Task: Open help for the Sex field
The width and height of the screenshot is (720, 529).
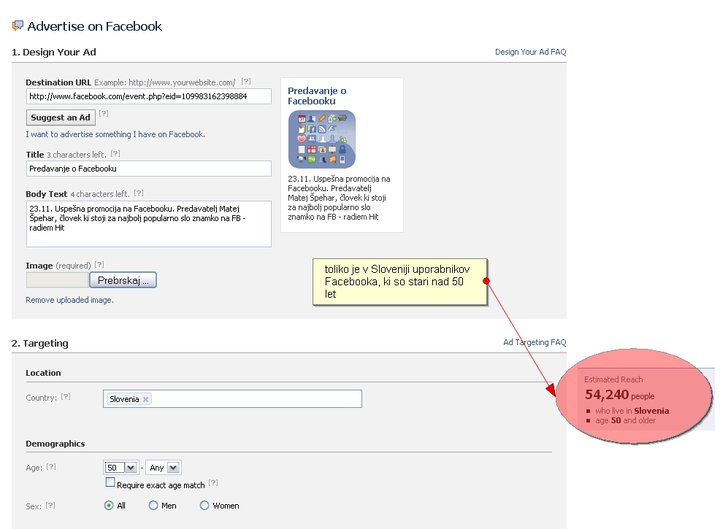Action: click(x=51, y=505)
